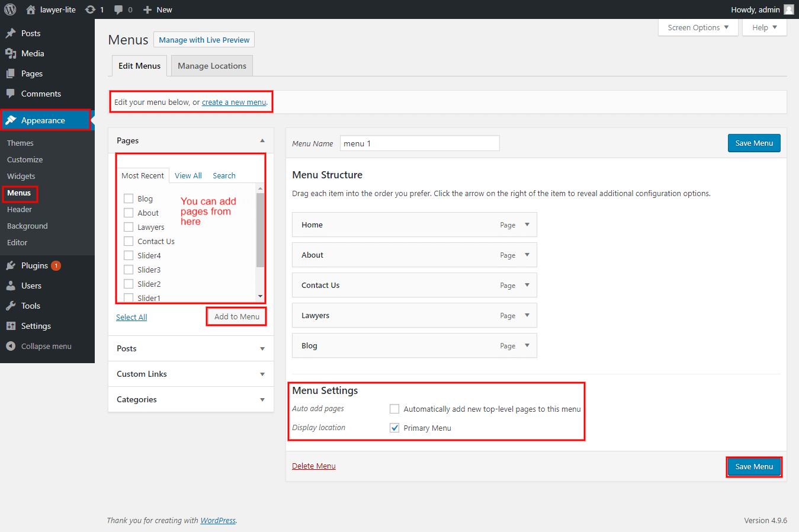Open the updates icon in admin bar
The width and height of the screenshot is (799, 532).
coord(90,9)
